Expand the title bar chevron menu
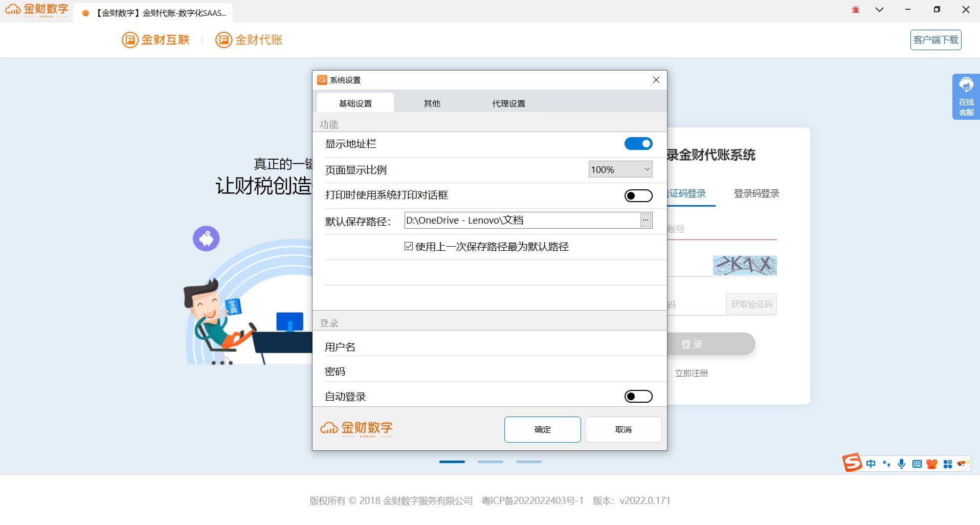 (879, 9)
